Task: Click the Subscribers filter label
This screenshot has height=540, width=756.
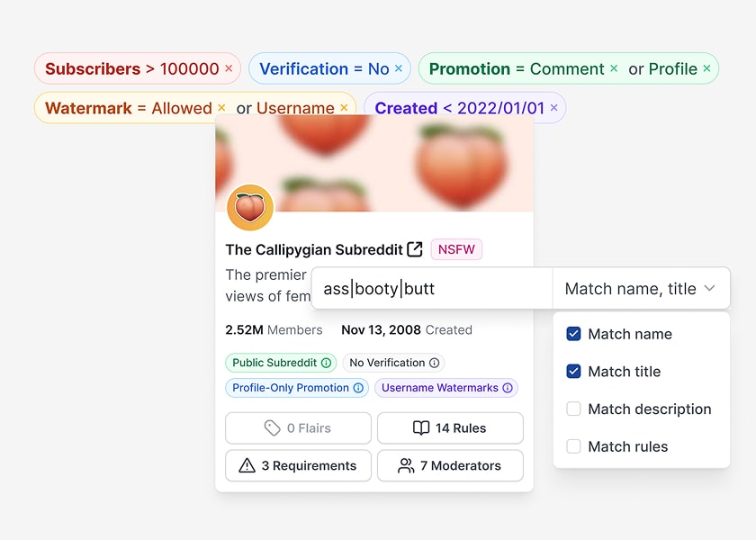Action: click(x=93, y=68)
